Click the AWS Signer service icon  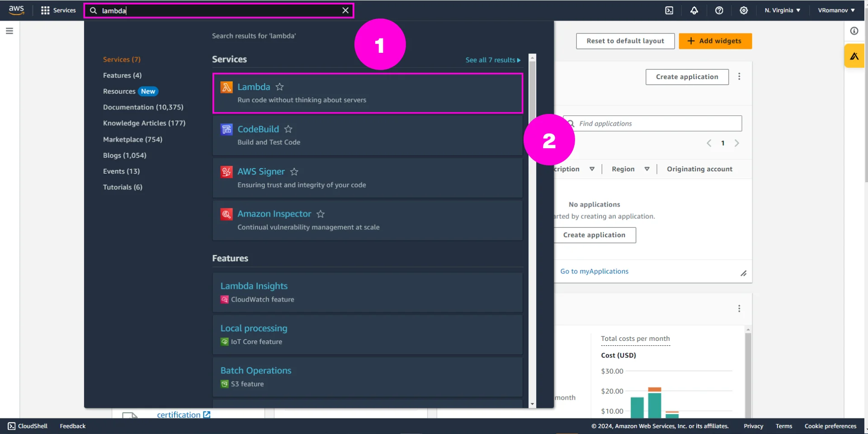click(x=226, y=172)
